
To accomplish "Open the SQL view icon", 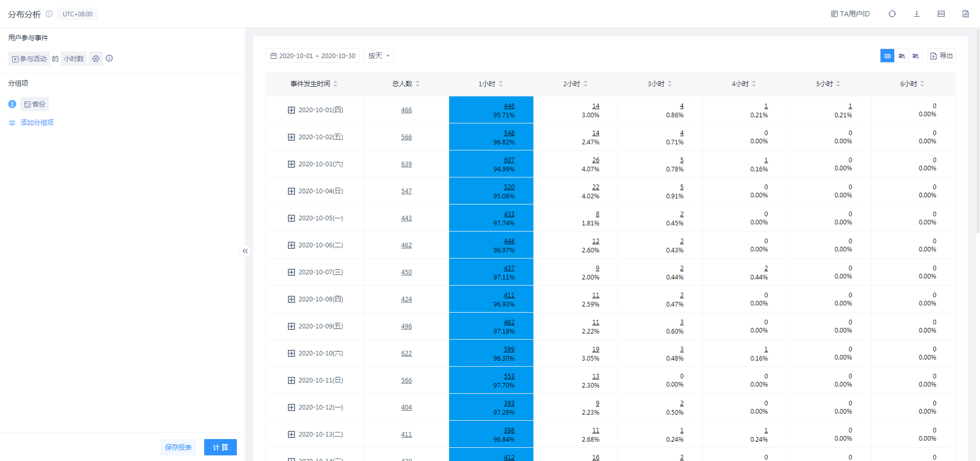I will coord(941,14).
